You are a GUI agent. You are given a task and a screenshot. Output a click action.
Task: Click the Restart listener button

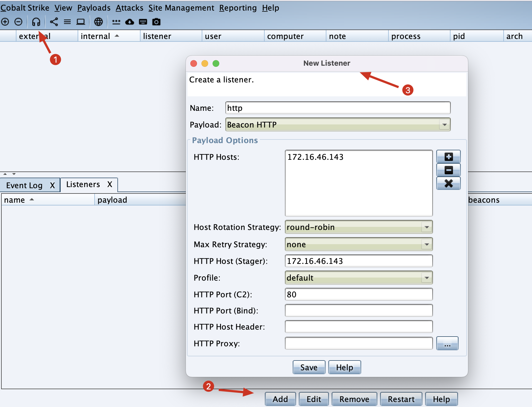click(x=401, y=399)
